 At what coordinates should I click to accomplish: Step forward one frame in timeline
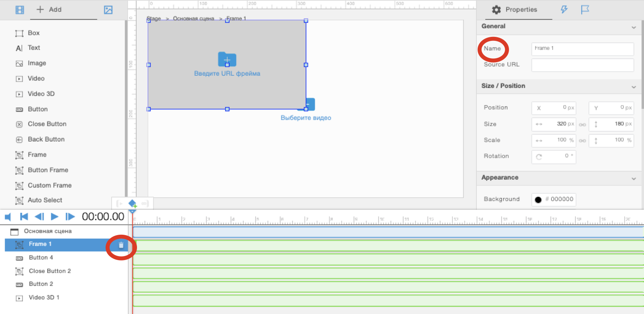tap(70, 216)
